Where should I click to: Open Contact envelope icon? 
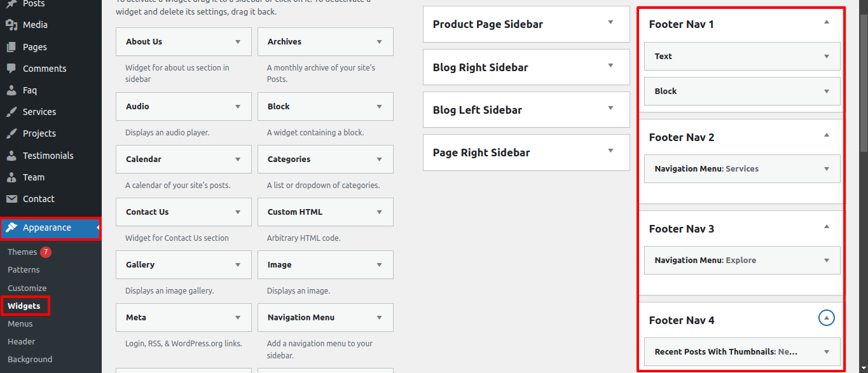click(x=11, y=199)
